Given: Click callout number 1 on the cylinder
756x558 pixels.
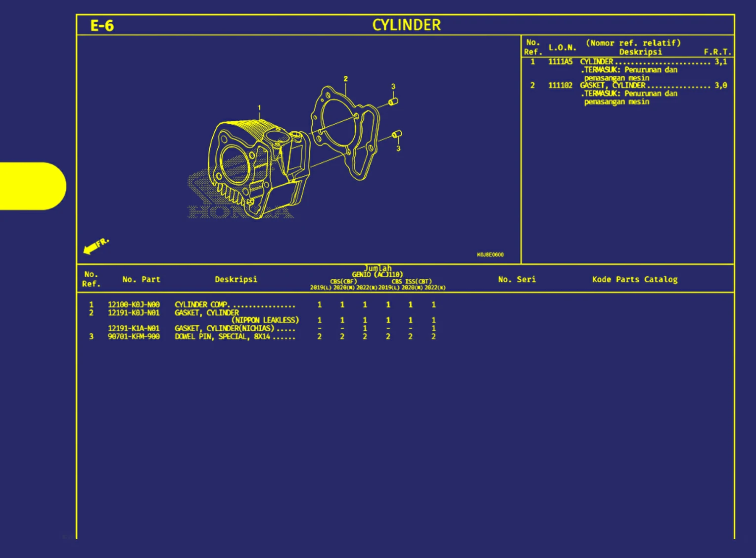Looking at the screenshot, I should click(x=259, y=107).
